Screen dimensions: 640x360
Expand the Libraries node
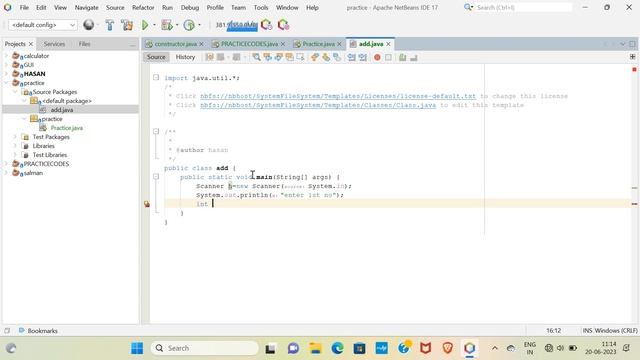[15, 146]
